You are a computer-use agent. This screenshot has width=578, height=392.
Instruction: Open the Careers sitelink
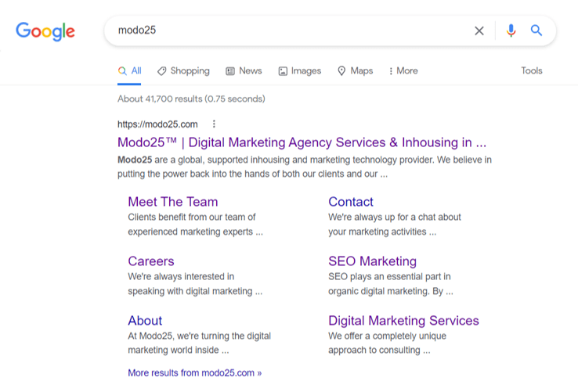151,261
